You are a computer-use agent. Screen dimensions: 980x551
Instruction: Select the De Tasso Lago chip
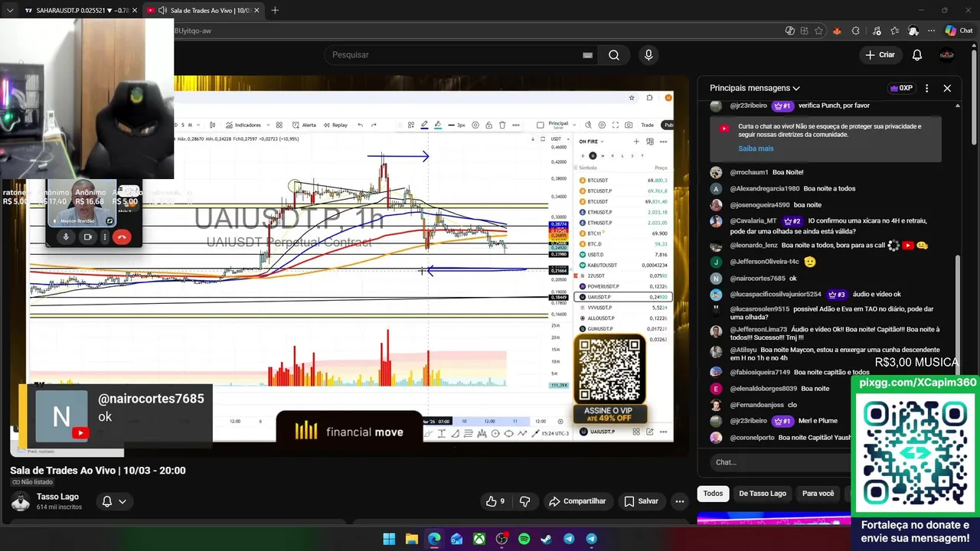tap(763, 494)
